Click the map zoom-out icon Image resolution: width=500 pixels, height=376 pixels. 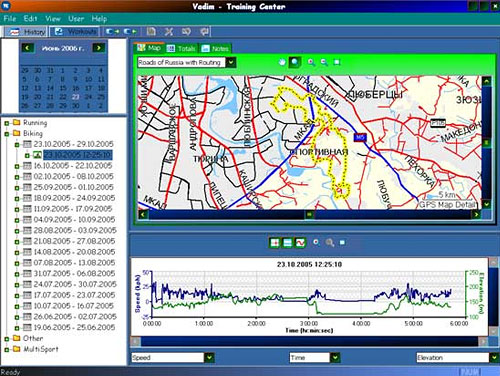[x=324, y=62]
